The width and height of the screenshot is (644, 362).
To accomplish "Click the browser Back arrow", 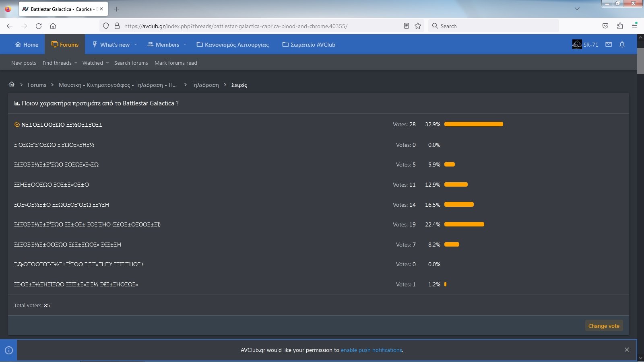I will (10, 26).
